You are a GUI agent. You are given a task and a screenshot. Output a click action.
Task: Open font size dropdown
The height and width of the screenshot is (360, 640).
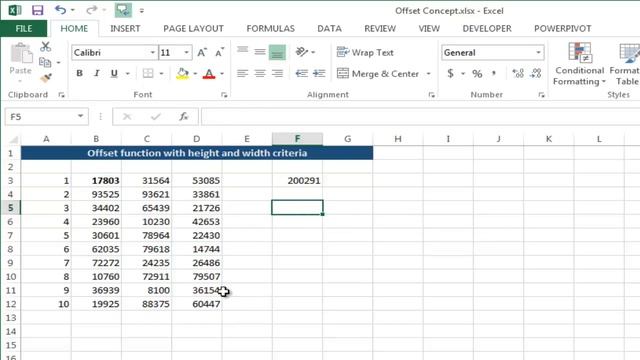point(187,53)
